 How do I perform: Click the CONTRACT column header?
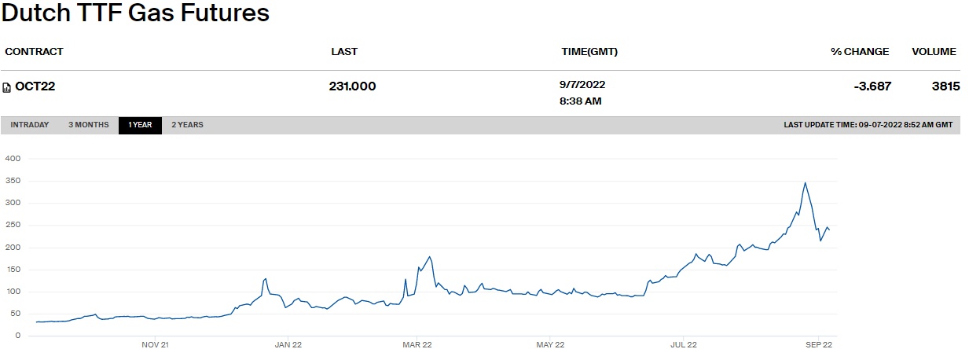pyautogui.click(x=34, y=52)
